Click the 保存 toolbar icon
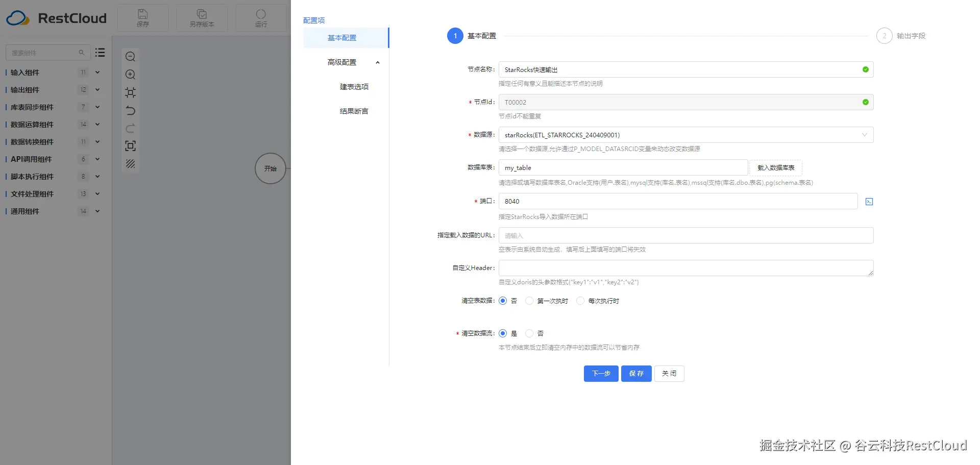Image resolution: width=980 pixels, height=465 pixels. point(143,18)
